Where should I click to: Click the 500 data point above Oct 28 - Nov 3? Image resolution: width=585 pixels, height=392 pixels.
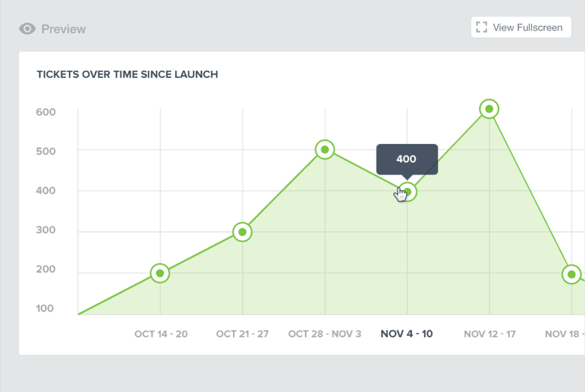pos(324,150)
